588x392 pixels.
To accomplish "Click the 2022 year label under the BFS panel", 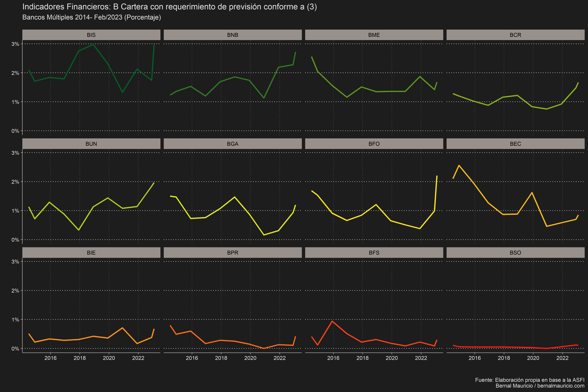I will pos(421,358).
